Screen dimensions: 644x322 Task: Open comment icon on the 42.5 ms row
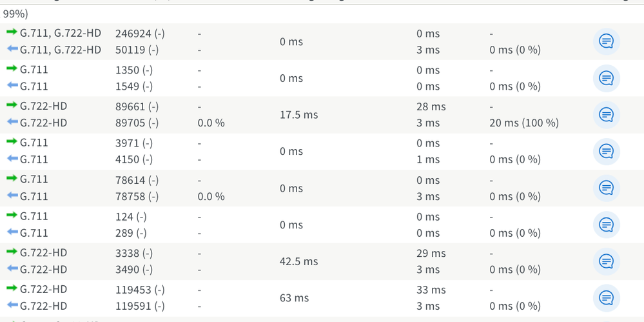coord(606,261)
